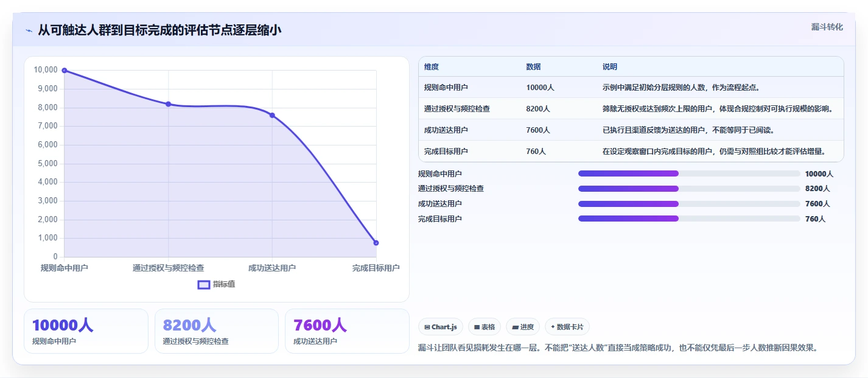Click the 5,000 y-axis label
The height and width of the screenshot is (378, 868).
(47, 163)
